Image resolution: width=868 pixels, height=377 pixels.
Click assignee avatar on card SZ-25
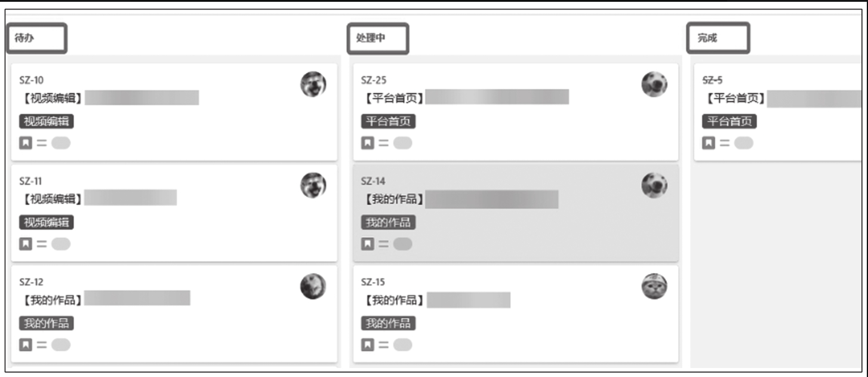[654, 84]
